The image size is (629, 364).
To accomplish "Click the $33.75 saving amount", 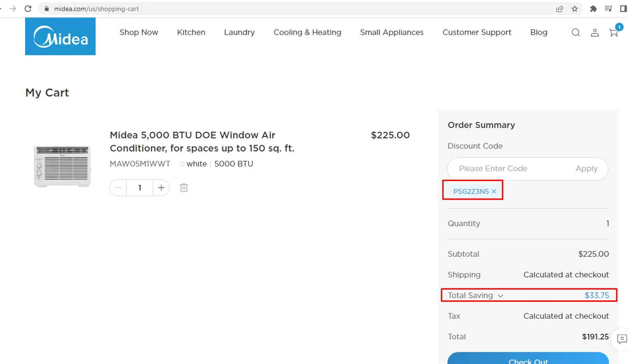I will 597,295.
